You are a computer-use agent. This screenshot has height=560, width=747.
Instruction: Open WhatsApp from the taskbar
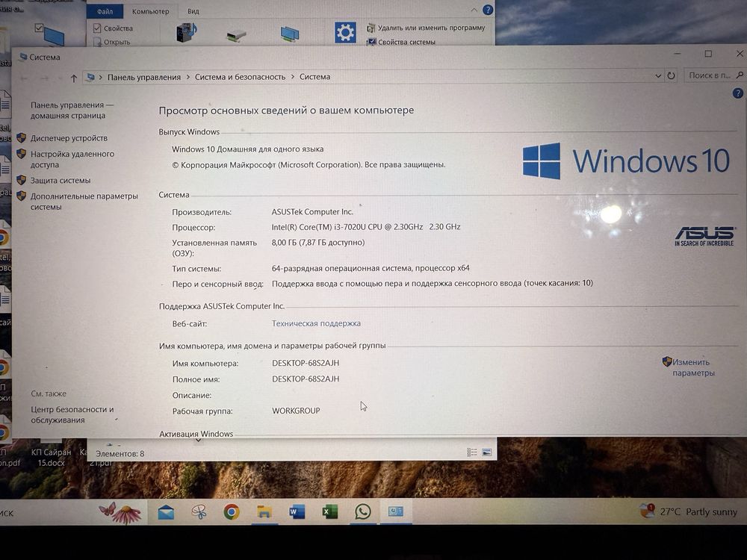[362, 512]
